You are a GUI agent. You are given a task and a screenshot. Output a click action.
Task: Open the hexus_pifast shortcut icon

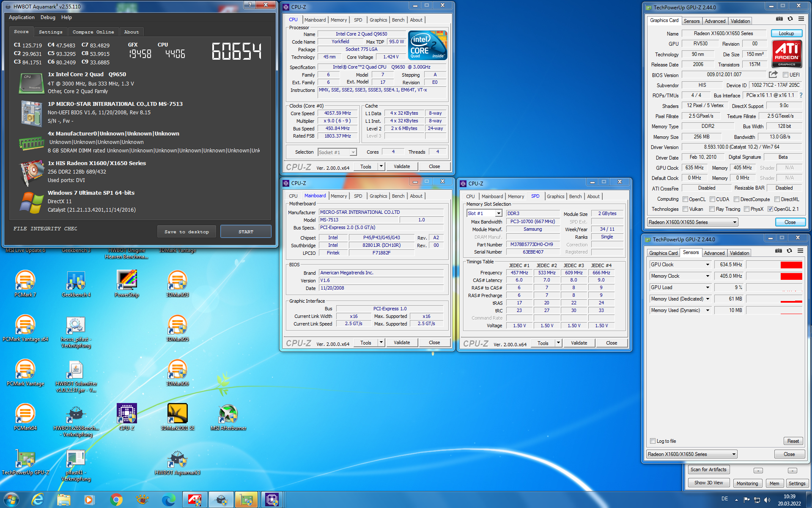pos(76,331)
